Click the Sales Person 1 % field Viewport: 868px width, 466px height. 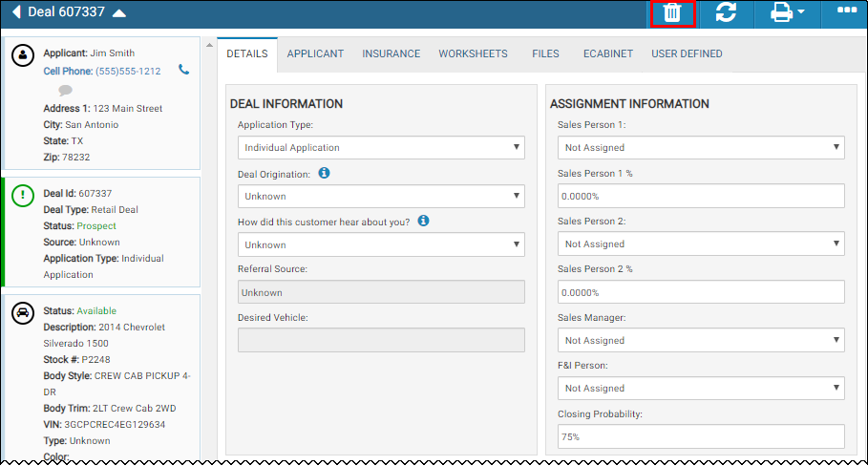[701, 196]
